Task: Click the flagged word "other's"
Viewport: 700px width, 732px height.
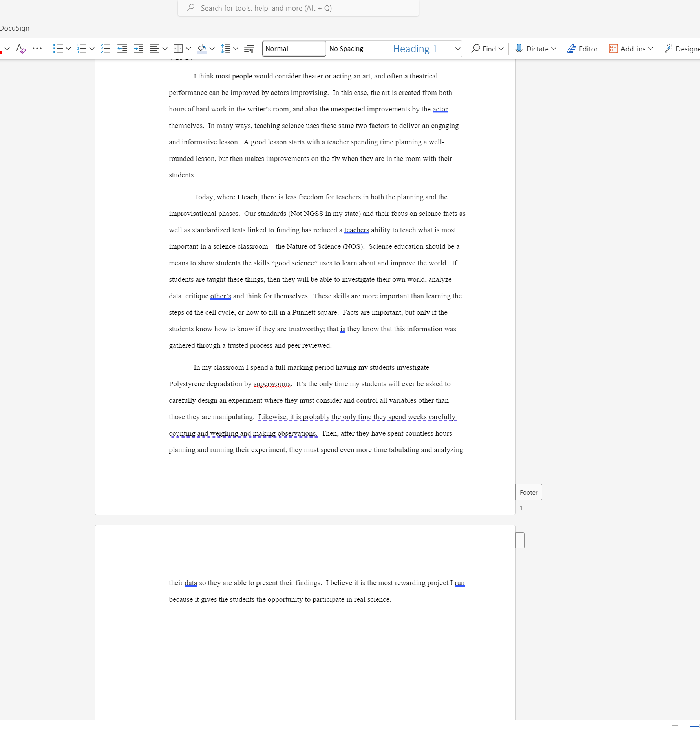Action: point(221,296)
